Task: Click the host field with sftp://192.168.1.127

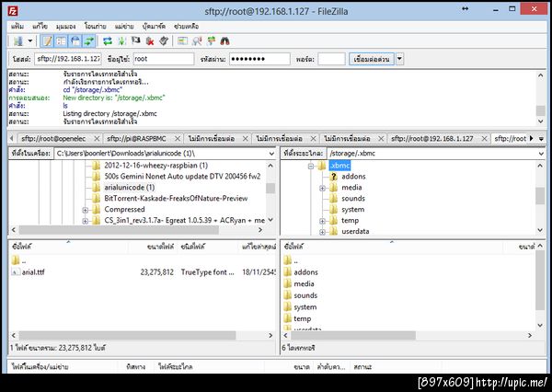Action: 68,59
